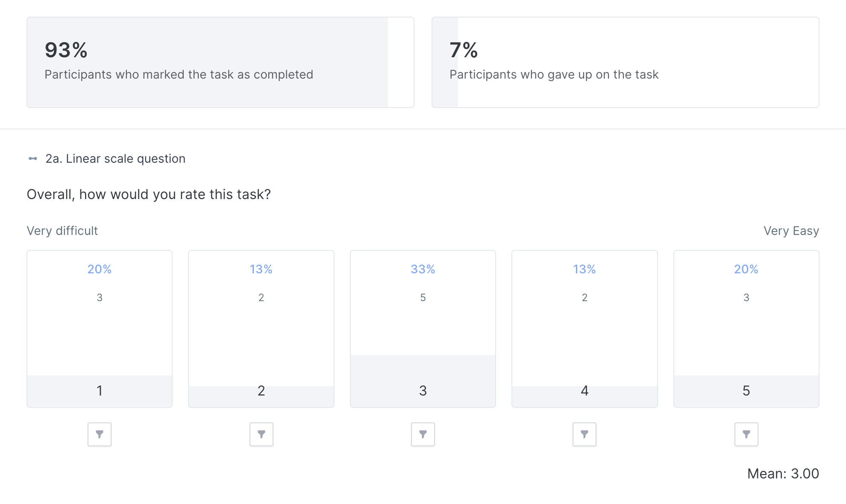This screenshot has height=504, width=846.
Task: Select the rating 3 result card
Action: pyautogui.click(x=423, y=329)
